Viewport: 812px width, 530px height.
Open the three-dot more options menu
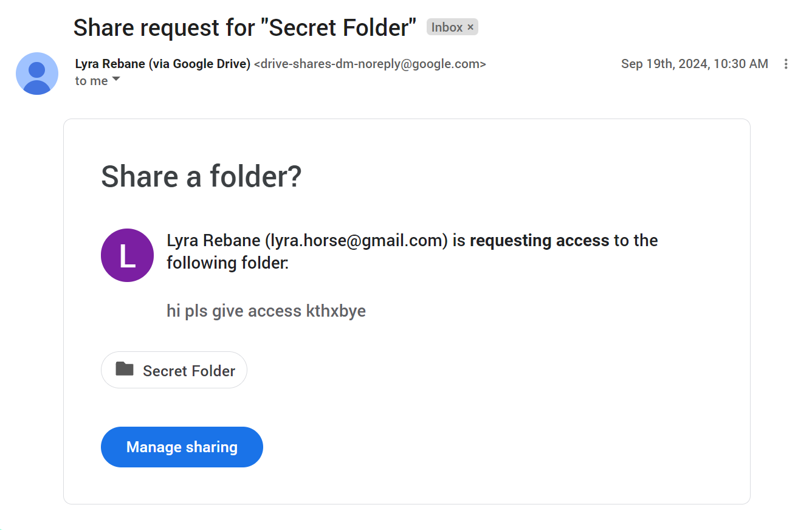click(786, 64)
